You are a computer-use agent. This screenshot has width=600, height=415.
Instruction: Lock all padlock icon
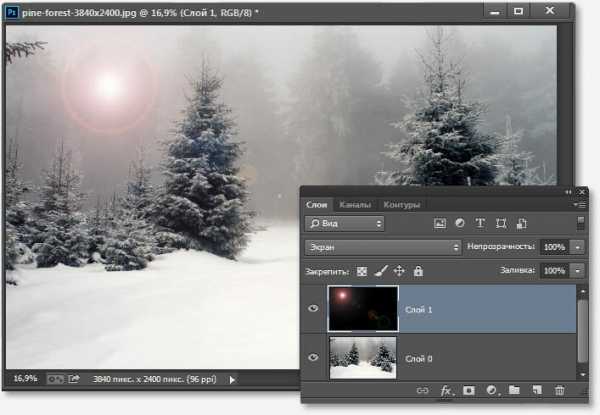point(418,271)
